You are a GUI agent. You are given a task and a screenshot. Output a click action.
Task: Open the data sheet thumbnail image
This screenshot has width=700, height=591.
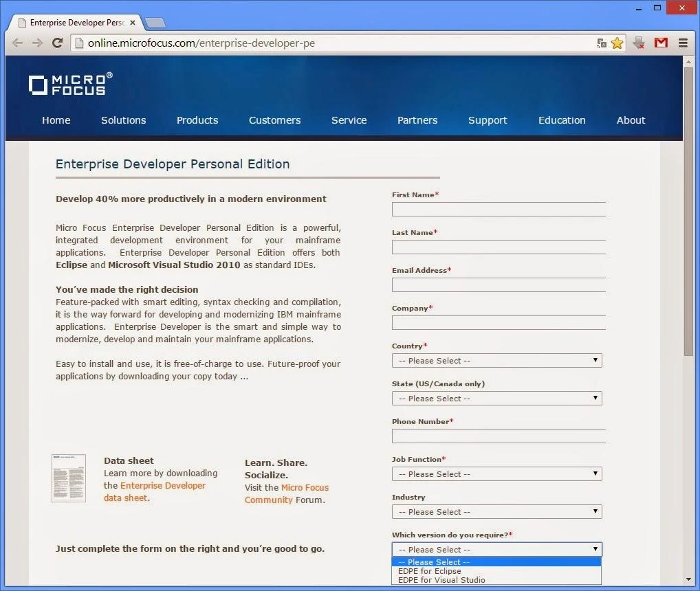tap(69, 478)
